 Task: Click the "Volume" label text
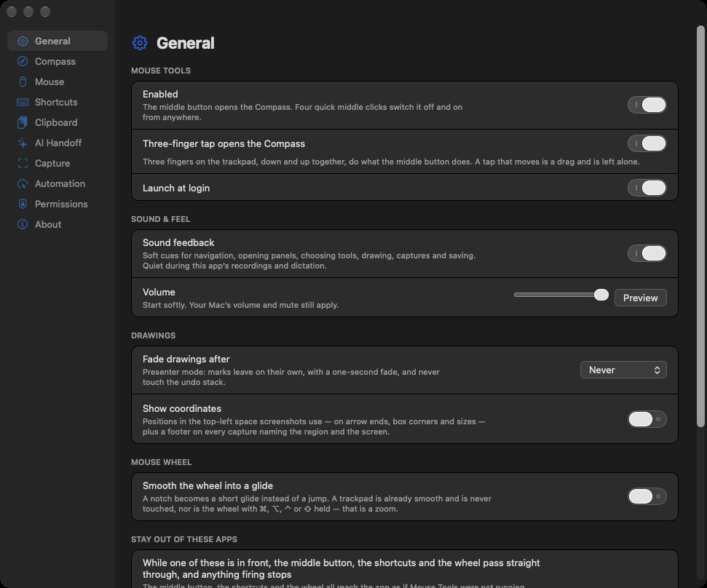point(159,292)
